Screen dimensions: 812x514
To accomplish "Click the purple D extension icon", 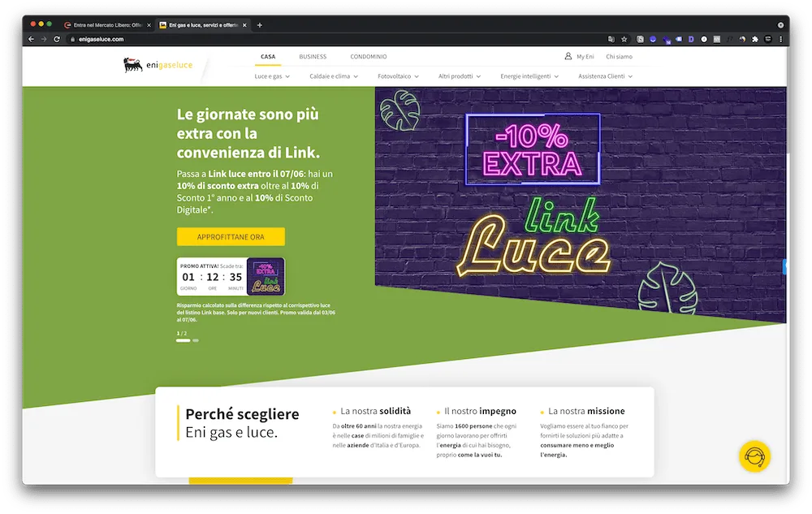I will coord(691,39).
